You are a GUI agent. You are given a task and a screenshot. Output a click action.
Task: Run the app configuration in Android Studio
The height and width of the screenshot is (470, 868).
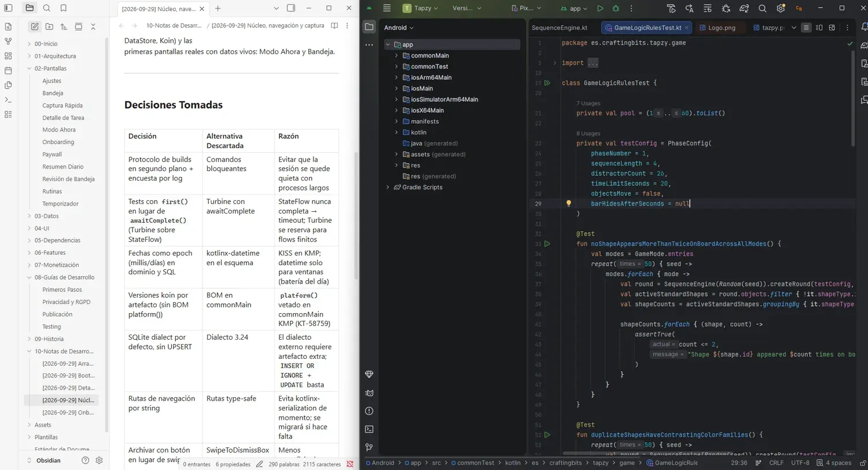tap(600, 9)
